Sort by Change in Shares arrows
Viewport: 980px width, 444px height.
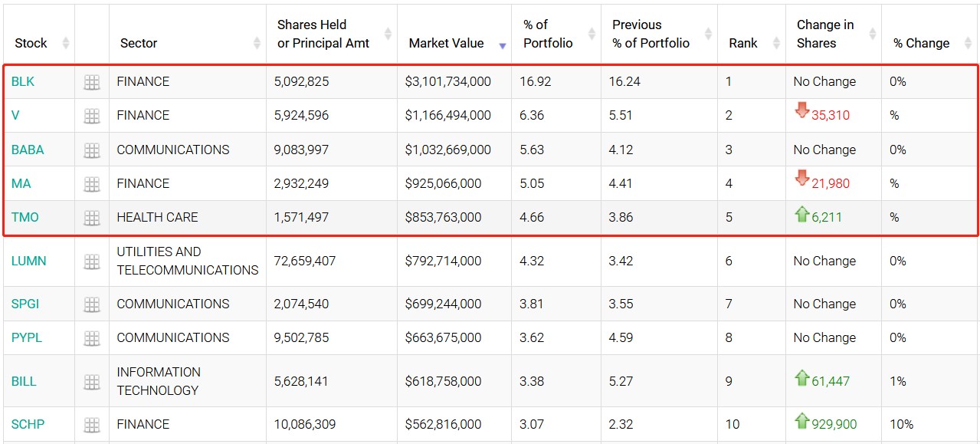tap(873, 34)
